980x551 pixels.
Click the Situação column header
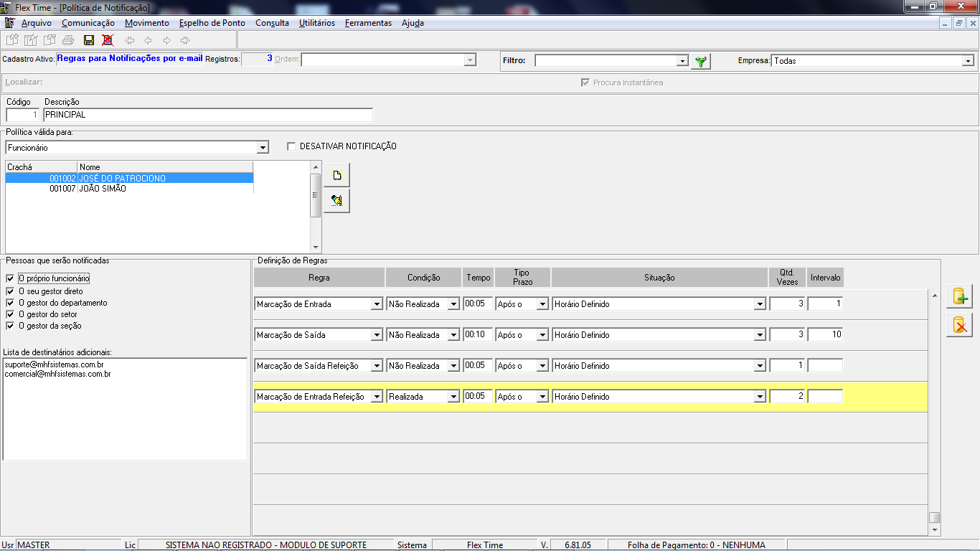click(x=659, y=278)
